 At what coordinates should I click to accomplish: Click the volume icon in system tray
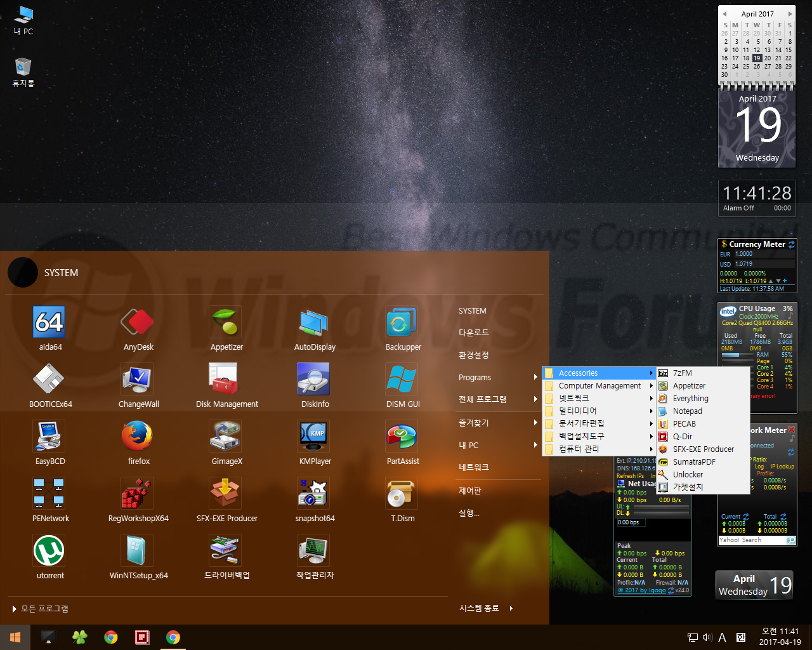point(707,637)
